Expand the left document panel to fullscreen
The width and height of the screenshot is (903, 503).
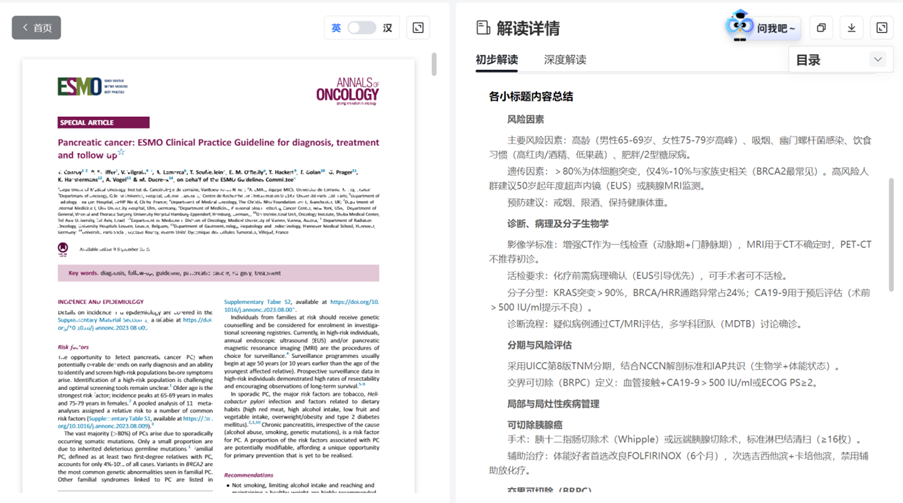pos(418,28)
